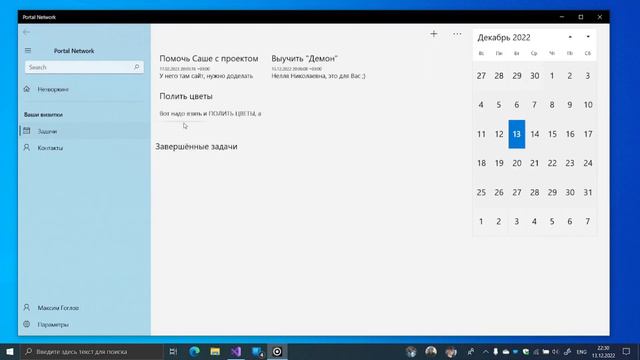
Task: Open Windows notification center icon
Action: pyautogui.click(x=627, y=351)
